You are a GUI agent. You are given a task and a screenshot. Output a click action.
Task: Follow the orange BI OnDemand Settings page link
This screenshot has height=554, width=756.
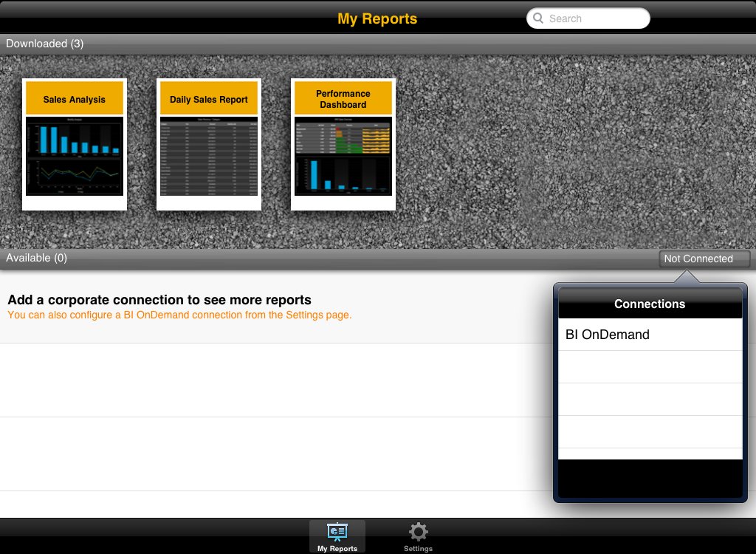(179, 315)
